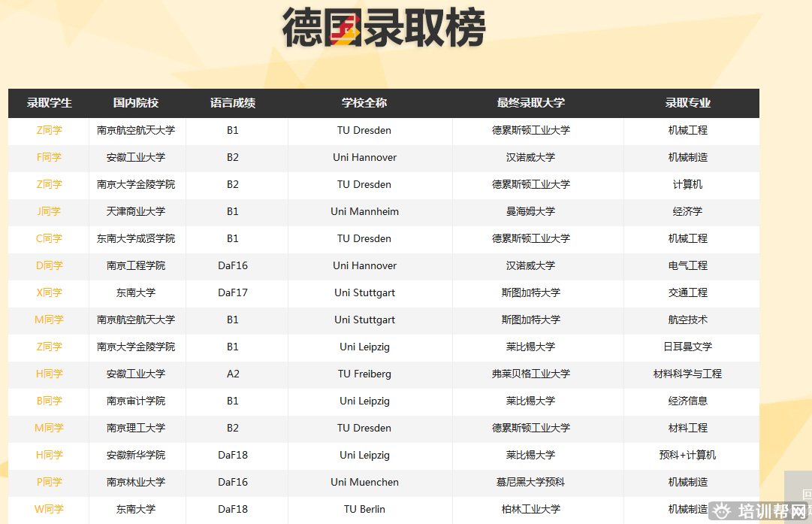Image resolution: width=812 pixels, height=524 pixels.
Task: Click the back-to-top button at right edge
Action: tap(801, 495)
